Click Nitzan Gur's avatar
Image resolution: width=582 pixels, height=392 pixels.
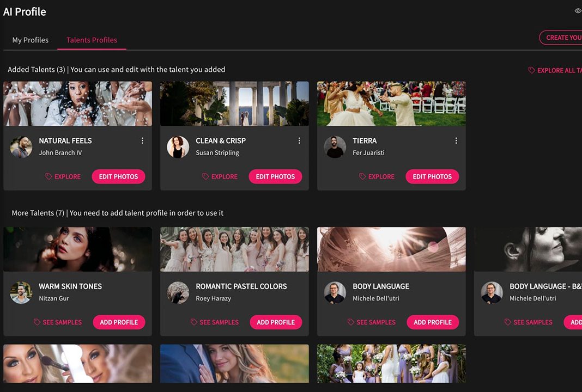tap(21, 292)
